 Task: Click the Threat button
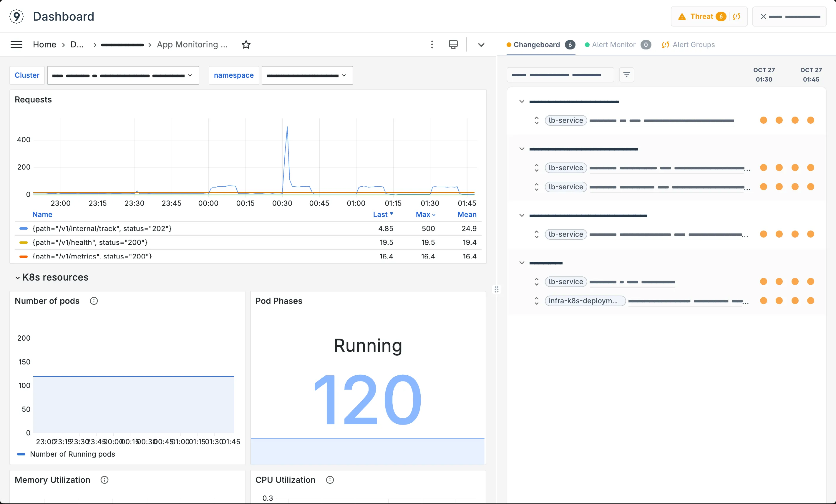[709, 16]
